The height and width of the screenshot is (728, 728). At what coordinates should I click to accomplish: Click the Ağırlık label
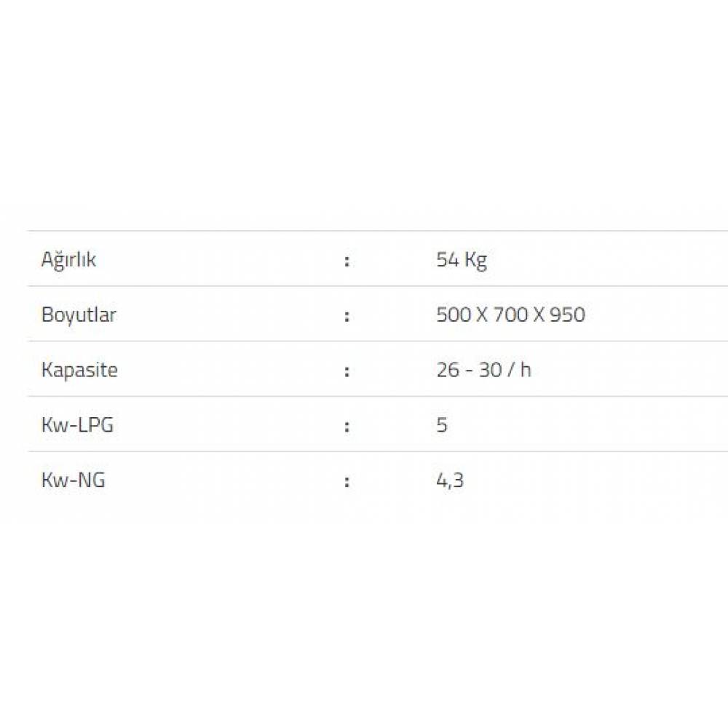tap(68, 260)
